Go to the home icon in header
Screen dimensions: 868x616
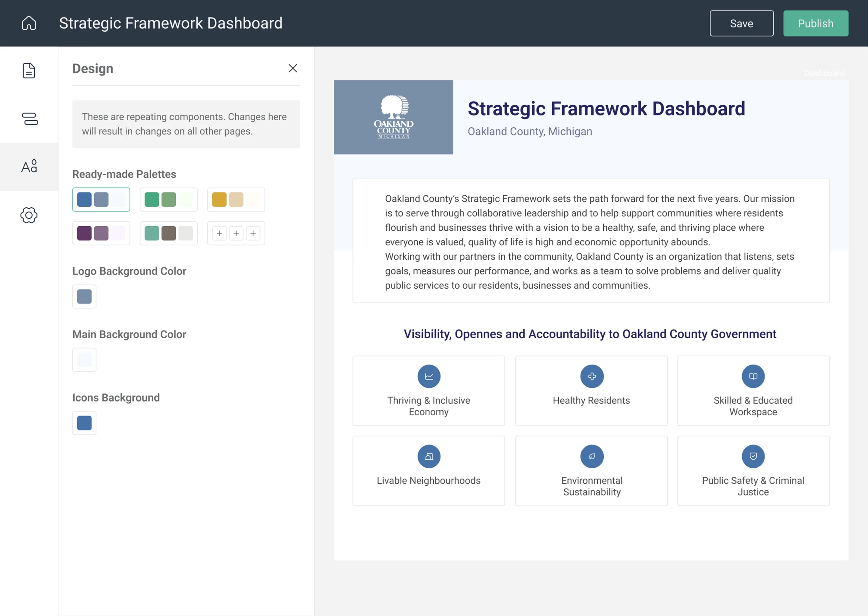(x=29, y=23)
